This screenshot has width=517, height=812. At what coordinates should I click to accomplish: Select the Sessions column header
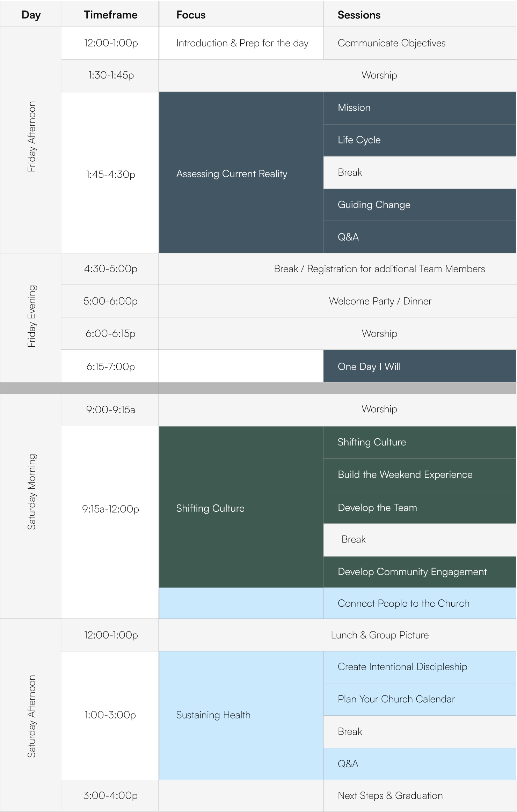[420, 15]
